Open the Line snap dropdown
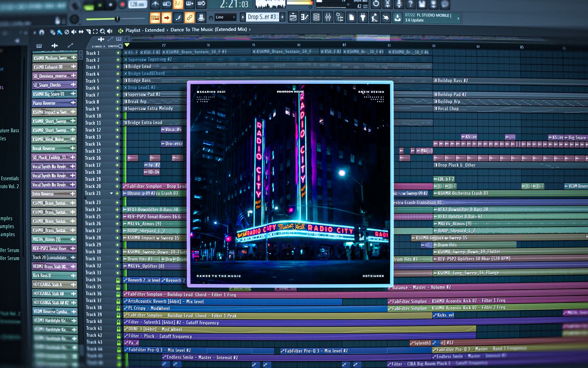588x368 pixels. (x=225, y=17)
